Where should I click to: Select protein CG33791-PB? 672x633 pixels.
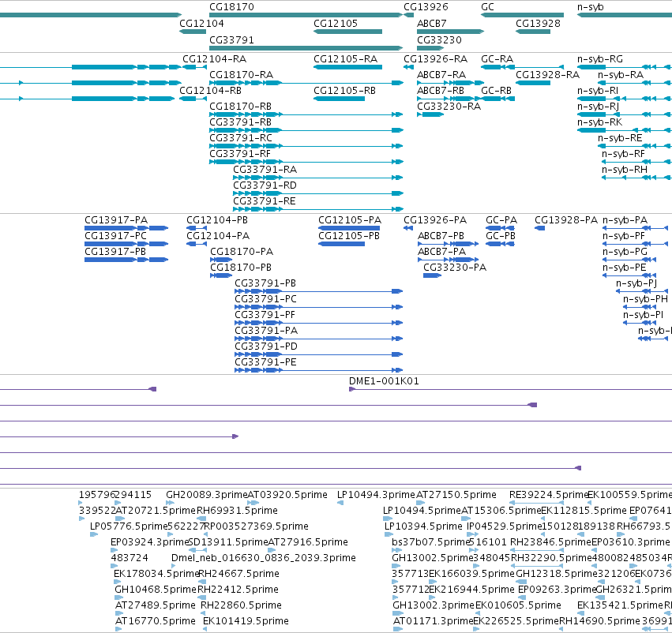tap(318, 292)
